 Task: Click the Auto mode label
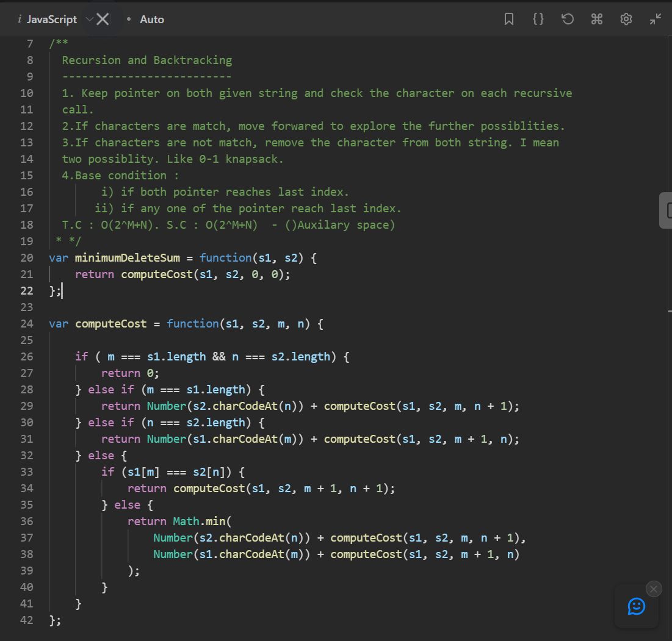coord(151,20)
